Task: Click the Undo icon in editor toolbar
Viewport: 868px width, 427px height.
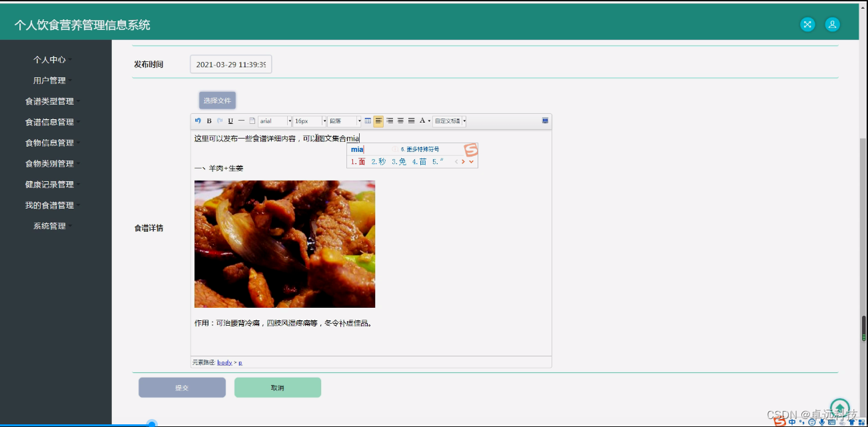Action: (198, 121)
